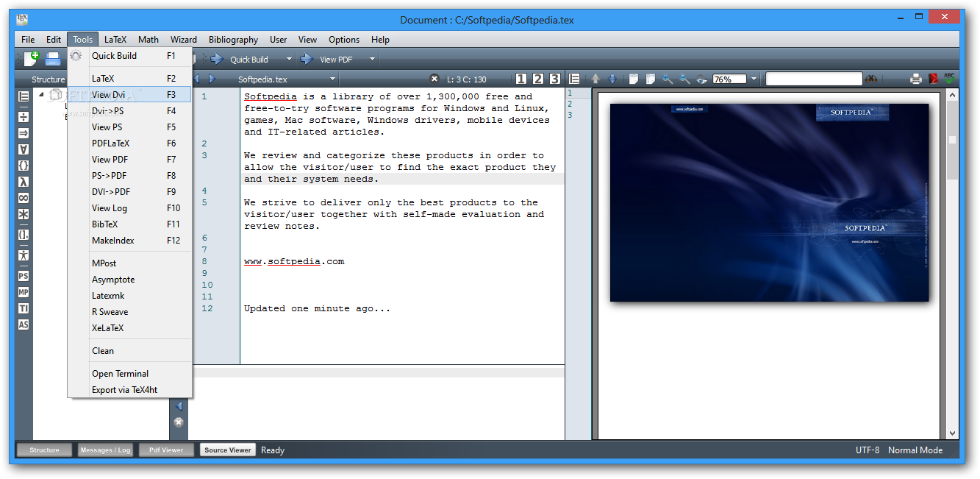Select BibTeX menu entry
The image size is (980, 479).
point(129,224)
